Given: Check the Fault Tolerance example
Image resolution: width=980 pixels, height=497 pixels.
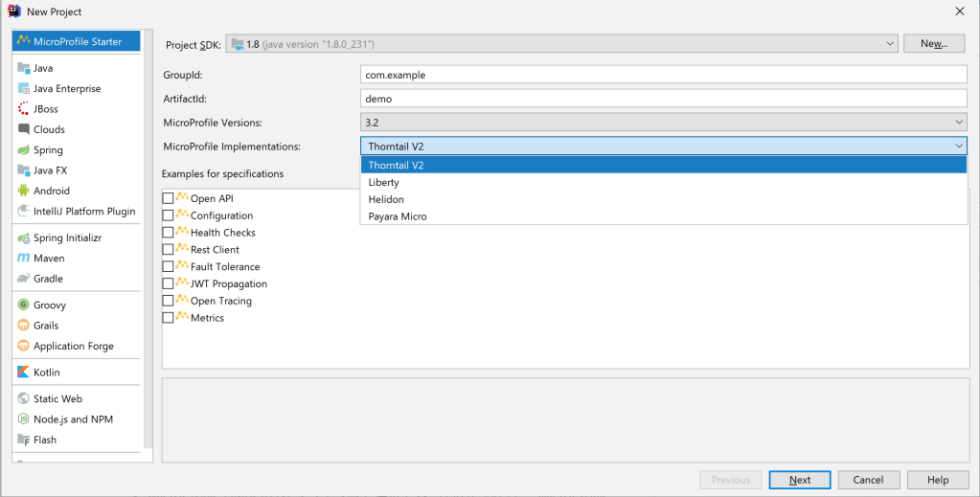Looking at the screenshot, I should point(169,266).
